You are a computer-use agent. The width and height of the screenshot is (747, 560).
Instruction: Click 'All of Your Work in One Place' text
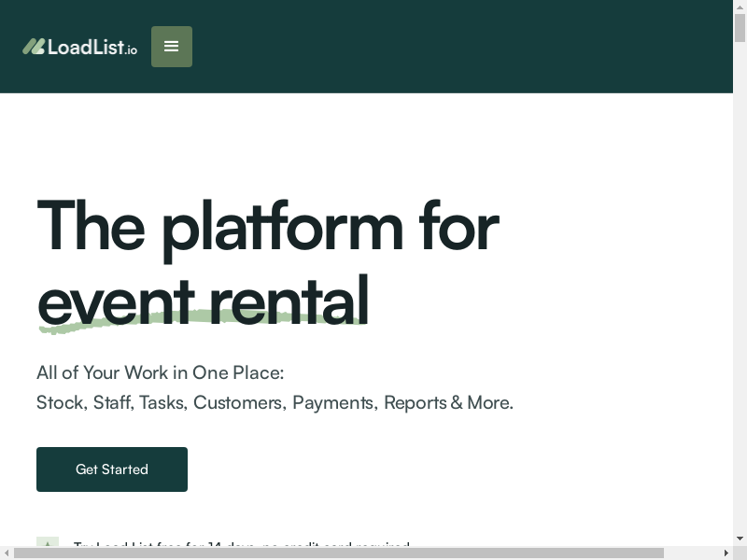(x=160, y=372)
